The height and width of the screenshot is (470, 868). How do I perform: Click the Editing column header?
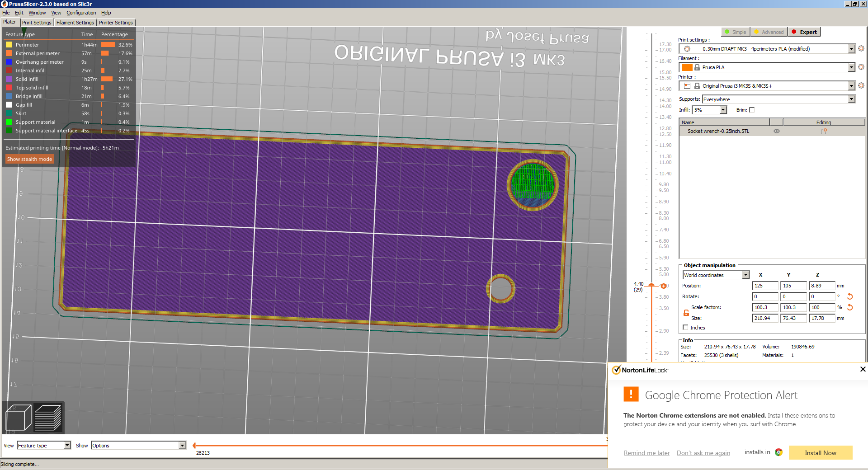pos(824,122)
